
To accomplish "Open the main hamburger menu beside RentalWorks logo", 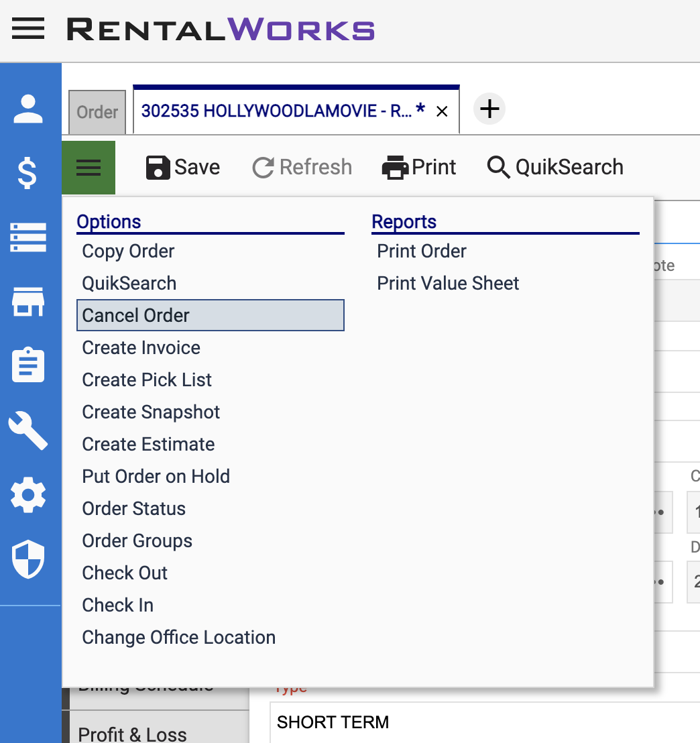I will click(x=28, y=30).
